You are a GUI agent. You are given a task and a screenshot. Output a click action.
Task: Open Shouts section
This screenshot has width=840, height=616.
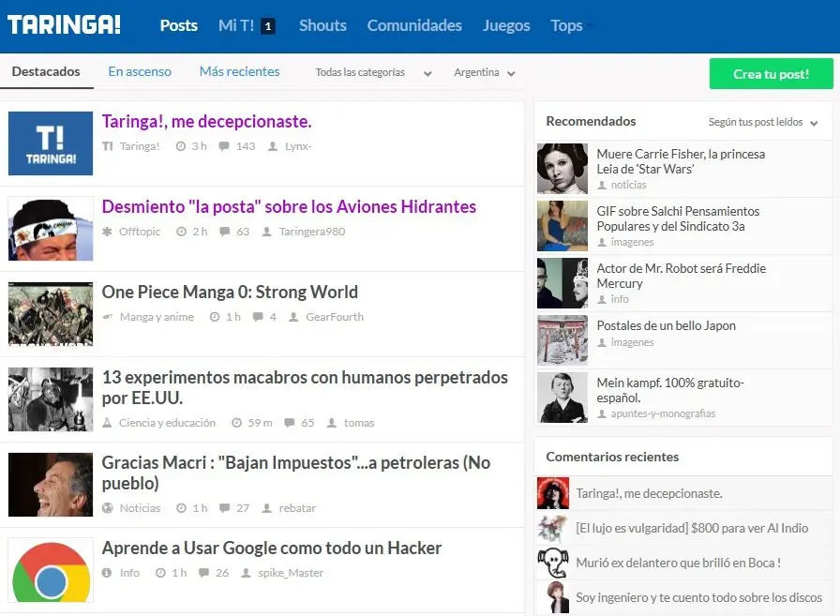pyautogui.click(x=322, y=25)
